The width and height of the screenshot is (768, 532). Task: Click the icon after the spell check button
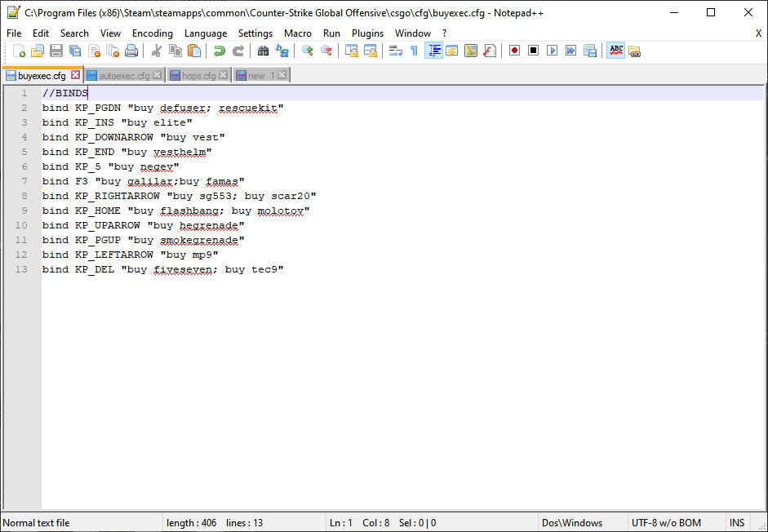point(634,51)
